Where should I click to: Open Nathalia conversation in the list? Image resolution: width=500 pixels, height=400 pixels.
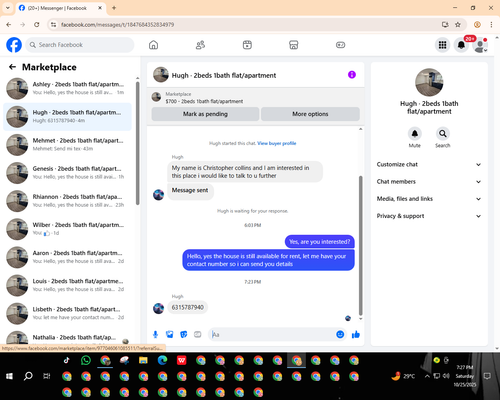point(67,337)
